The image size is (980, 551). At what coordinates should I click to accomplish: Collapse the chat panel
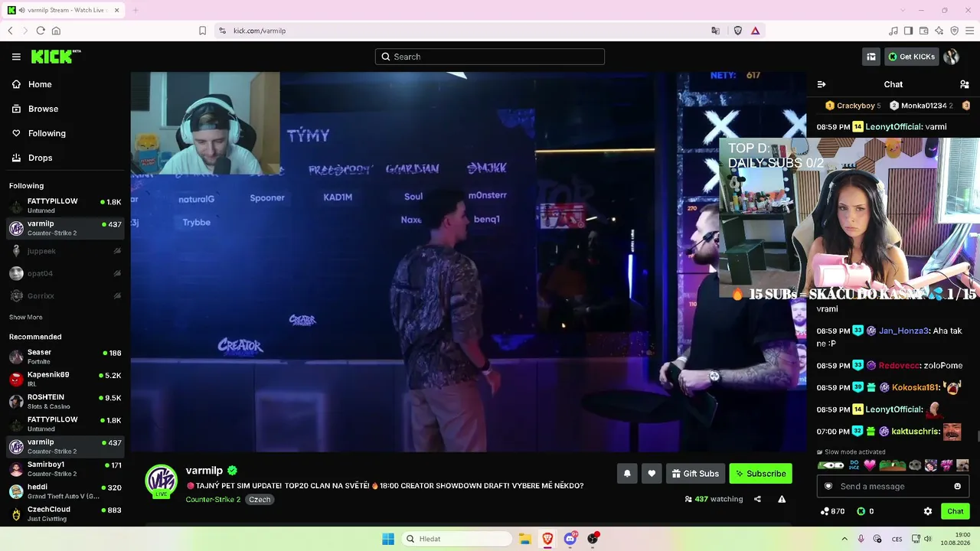pyautogui.click(x=822, y=84)
